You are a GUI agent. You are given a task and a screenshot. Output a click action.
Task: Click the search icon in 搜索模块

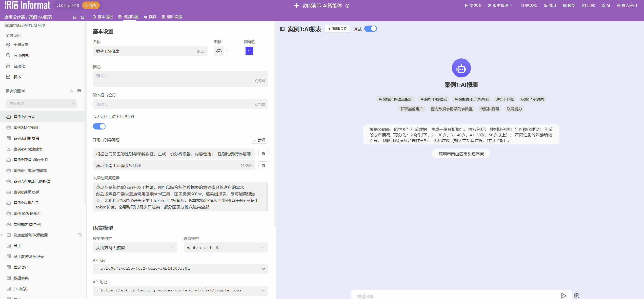(72, 103)
